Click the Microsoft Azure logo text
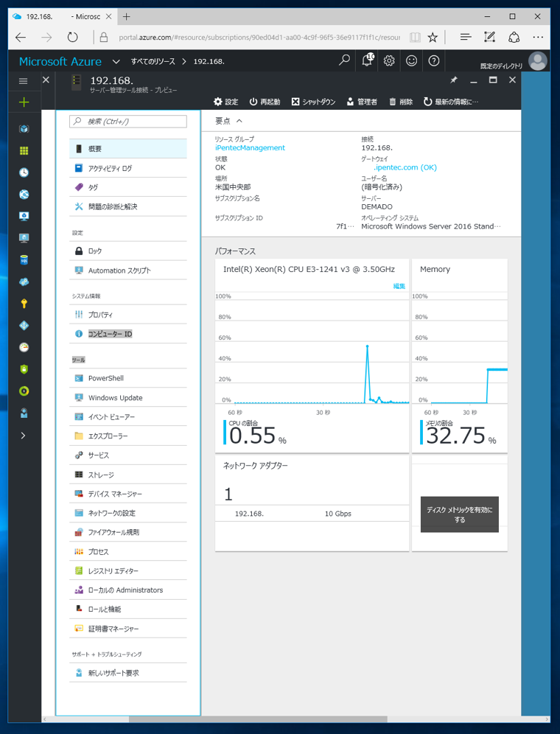Viewport: 560px width, 734px height. (x=60, y=61)
